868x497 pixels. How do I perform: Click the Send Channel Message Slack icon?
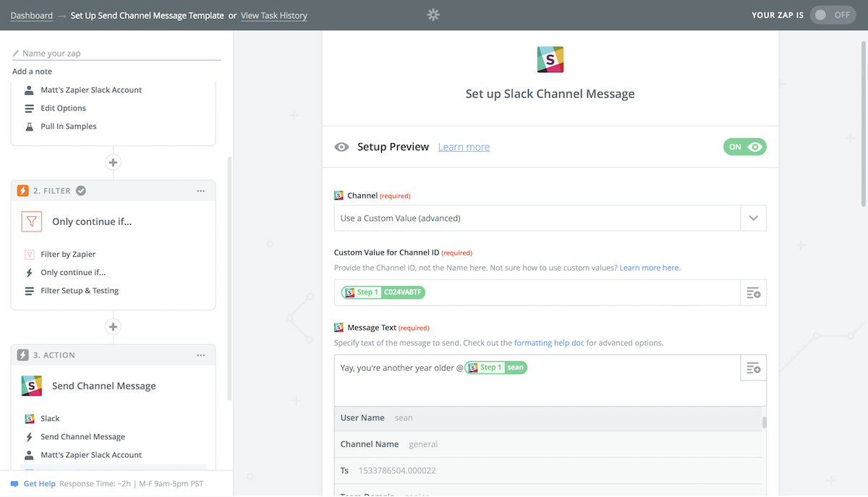pos(30,386)
